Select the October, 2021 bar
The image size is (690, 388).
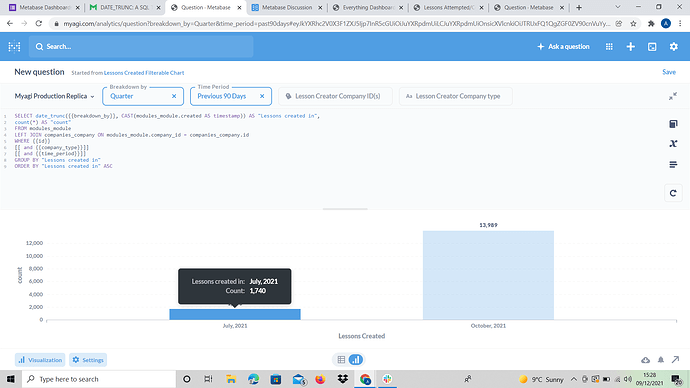pos(488,275)
